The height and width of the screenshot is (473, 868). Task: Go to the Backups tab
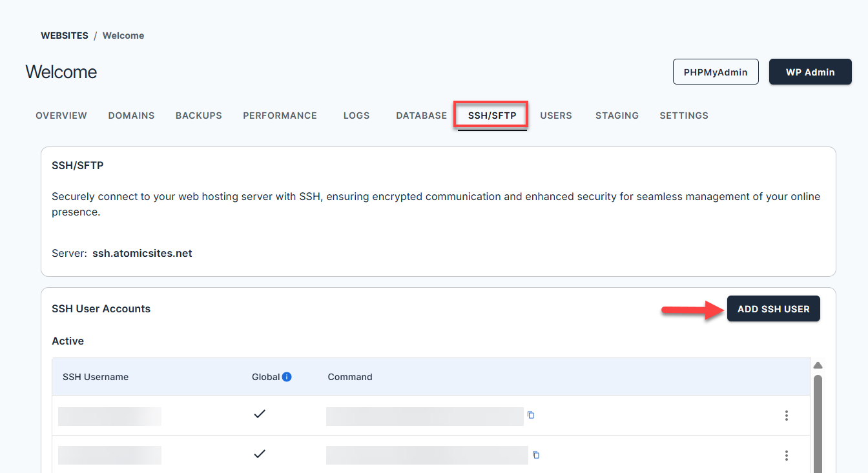pos(199,116)
